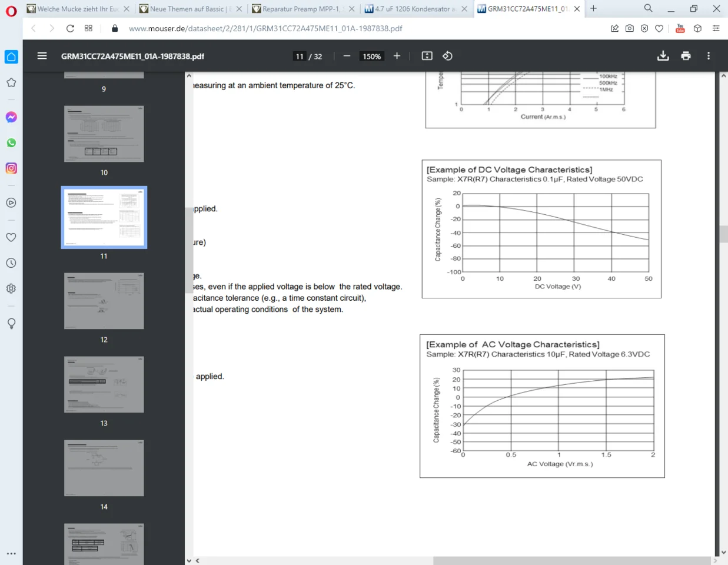Reload the current page
Image resolution: width=728 pixels, height=565 pixels.
coord(70,28)
